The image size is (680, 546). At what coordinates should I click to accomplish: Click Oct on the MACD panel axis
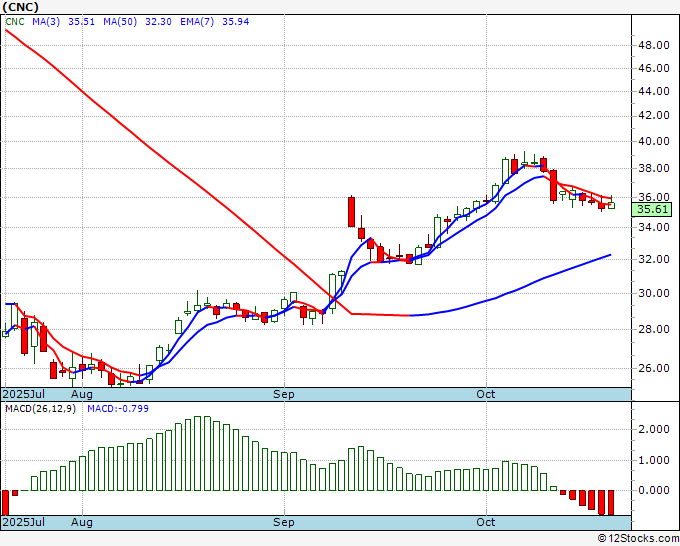point(485,522)
